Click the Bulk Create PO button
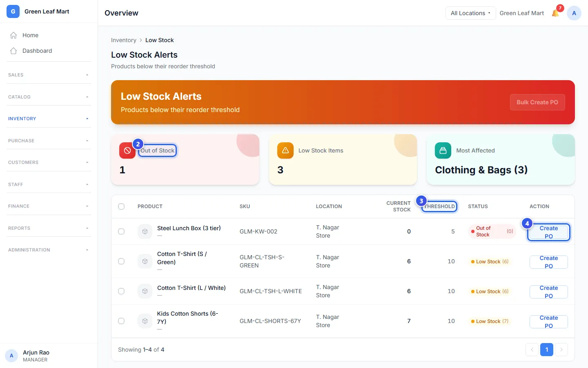This screenshot has height=368, width=588. [537, 102]
